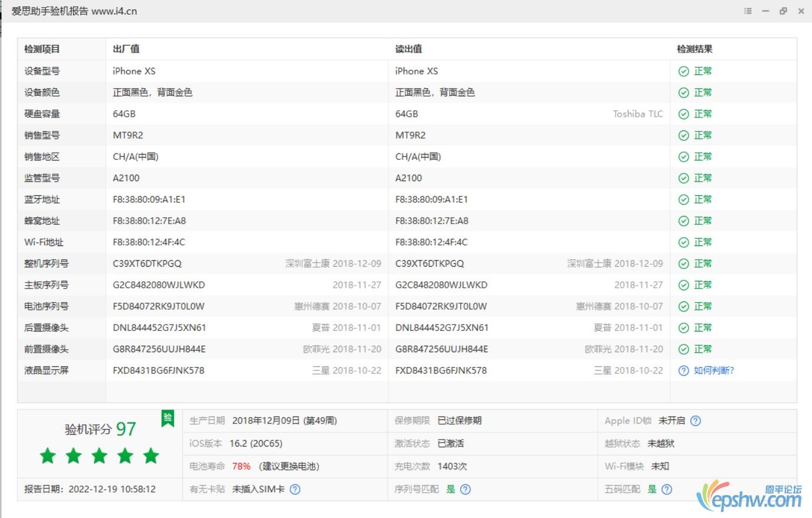812x518 pixels.
Task: Click factory mainboard serial G2C8482080WJLWKD
Action: coord(159,285)
